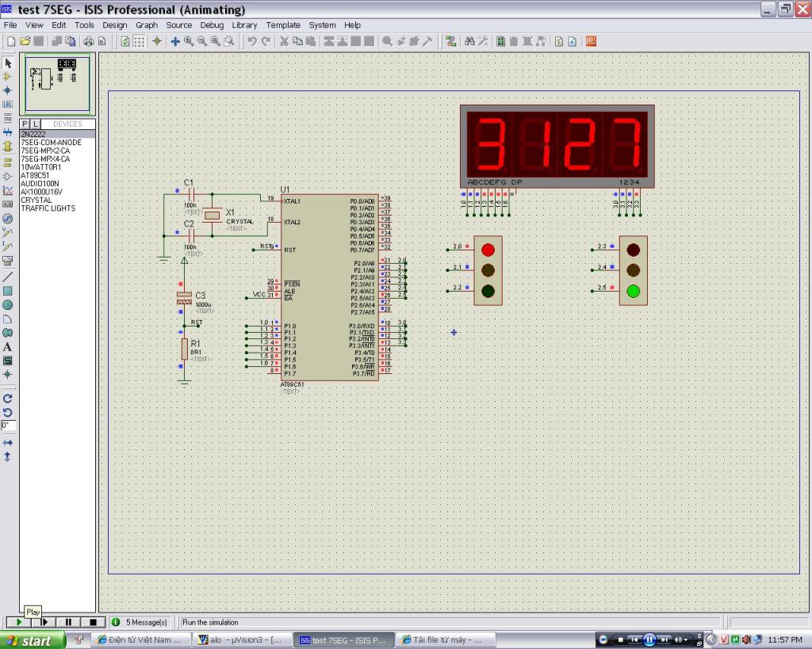Select the 2D text 'A' tool
812x649 pixels.
pyautogui.click(x=7, y=347)
